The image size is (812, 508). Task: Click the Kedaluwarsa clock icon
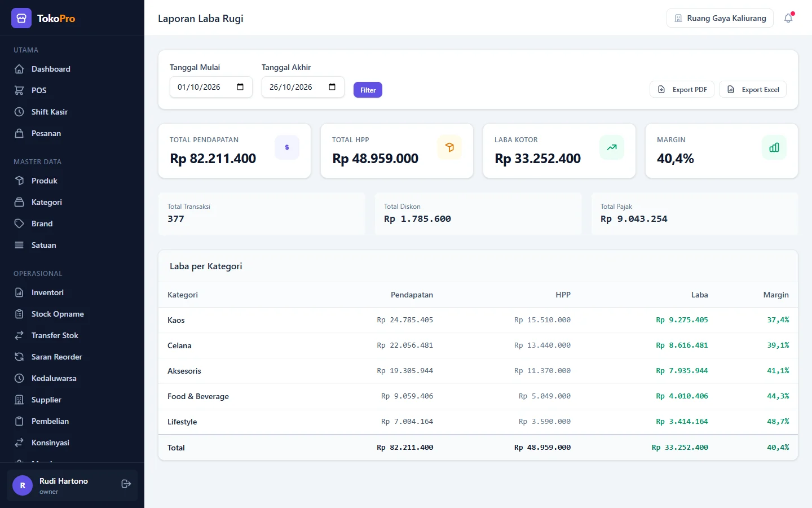(x=19, y=378)
